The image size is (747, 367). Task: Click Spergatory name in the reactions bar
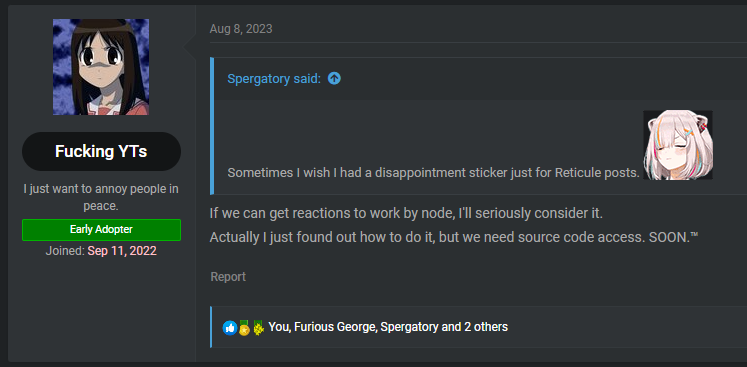(409, 327)
